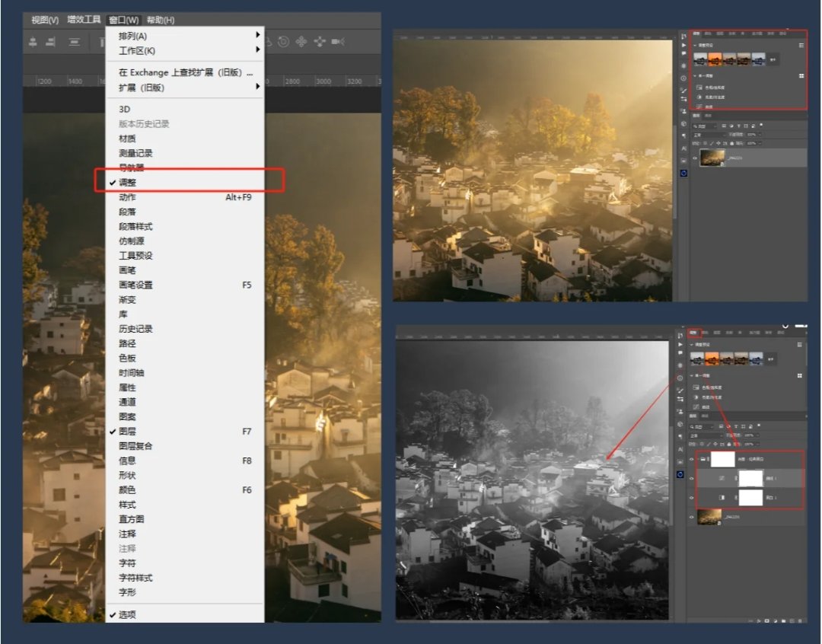Hide the Black & White layer via eye icon
This screenshot has width=822, height=644.
[692, 498]
